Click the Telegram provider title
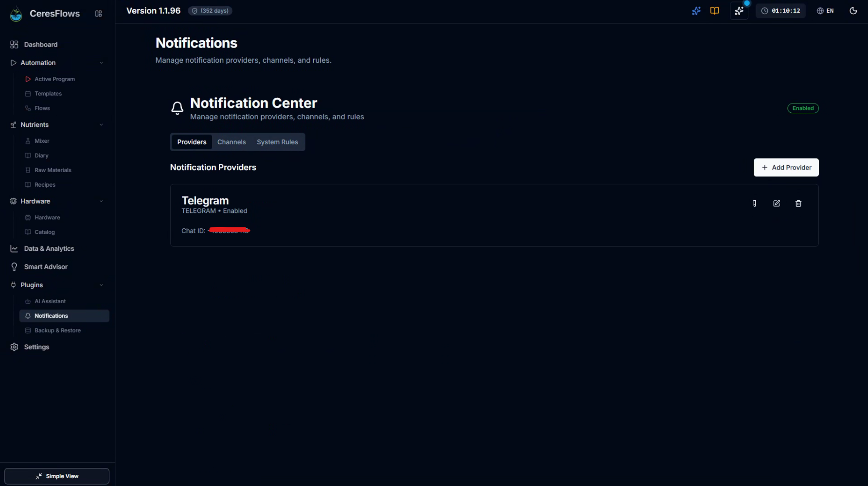The image size is (868, 486). coord(205,201)
